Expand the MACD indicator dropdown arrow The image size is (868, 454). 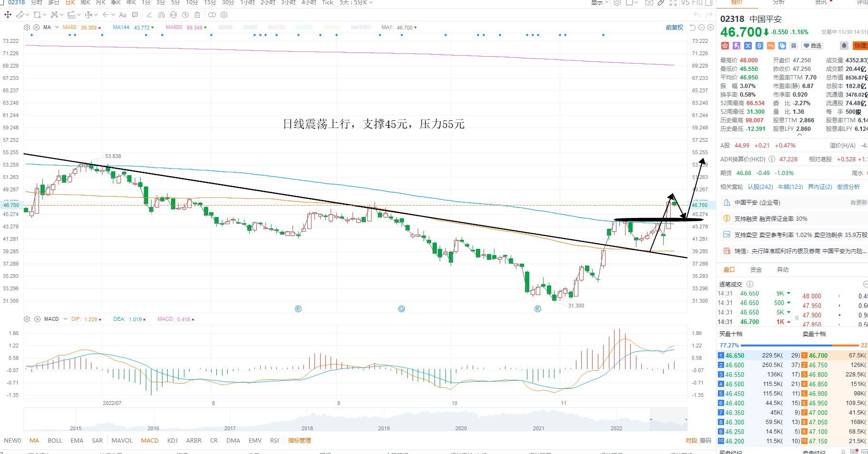pyautogui.click(x=64, y=319)
